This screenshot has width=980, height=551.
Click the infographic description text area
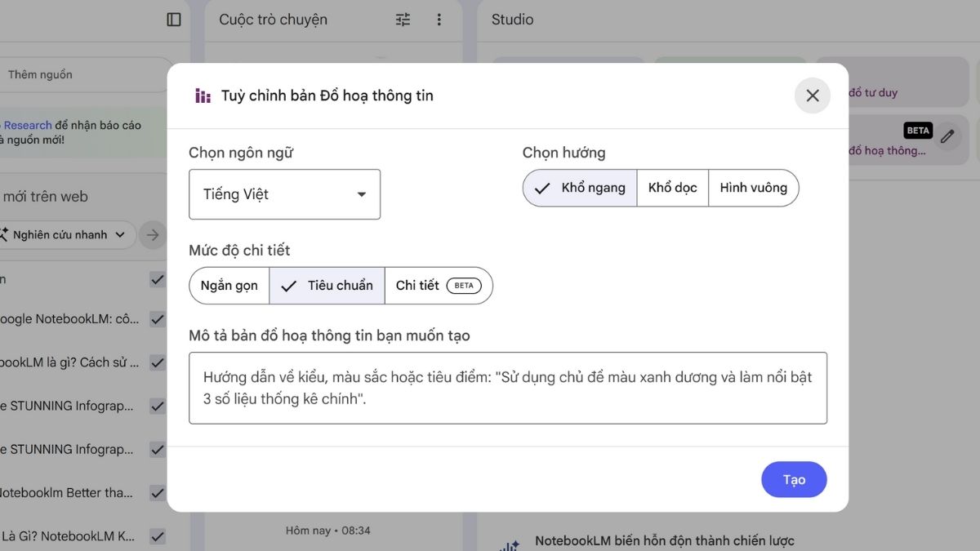(x=507, y=388)
